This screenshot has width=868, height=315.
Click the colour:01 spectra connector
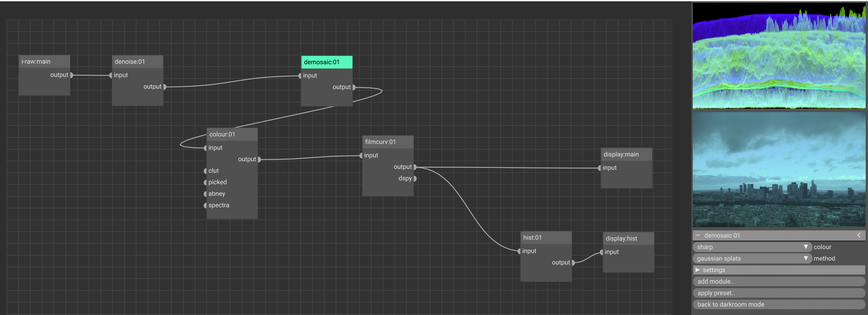pos(205,205)
